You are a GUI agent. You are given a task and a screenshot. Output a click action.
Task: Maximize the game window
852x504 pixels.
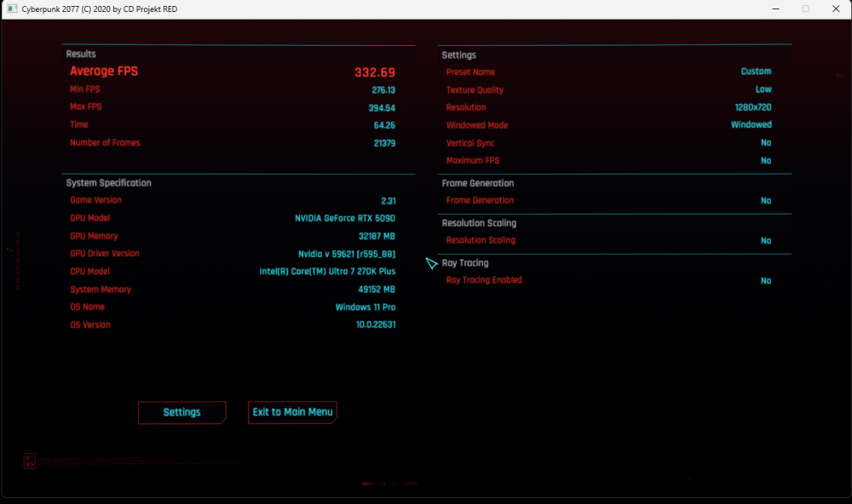click(805, 9)
